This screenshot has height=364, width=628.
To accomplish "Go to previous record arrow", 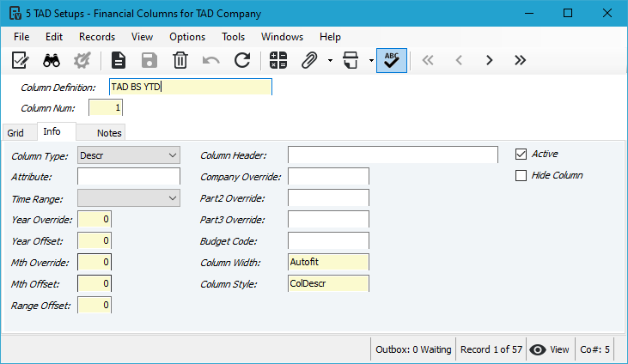I will pyautogui.click(x=459, y=60).
